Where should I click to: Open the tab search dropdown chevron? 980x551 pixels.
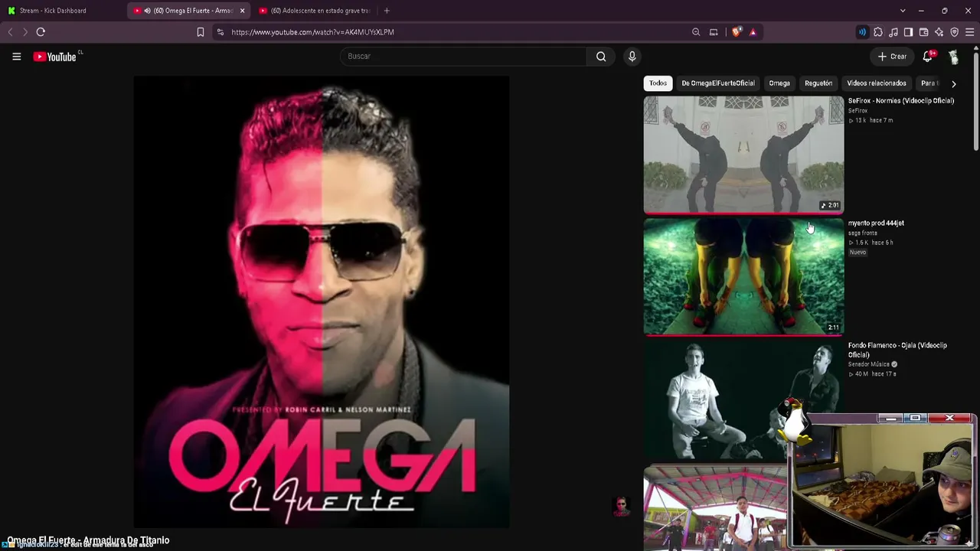tap(903, 11)
